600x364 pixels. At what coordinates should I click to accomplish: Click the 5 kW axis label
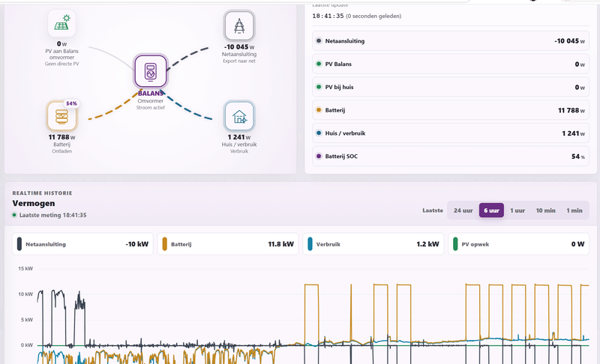tap(27, 320)
